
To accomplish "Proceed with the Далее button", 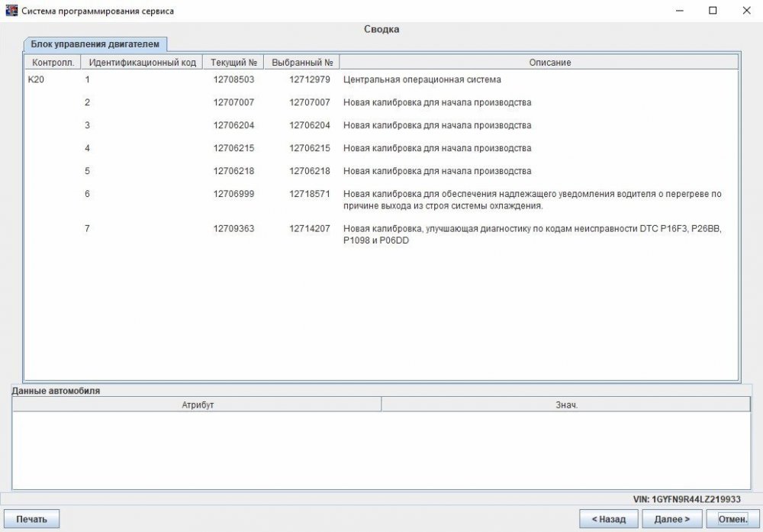I will point(672,519).
